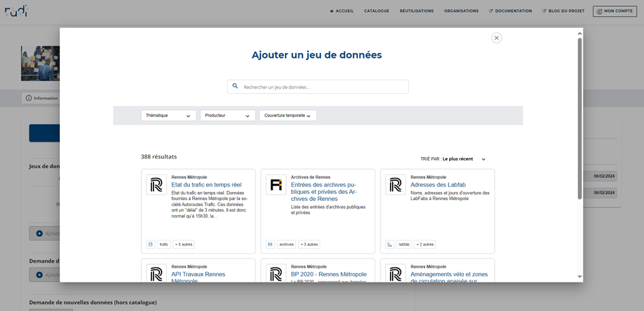Image resolution: width=644 pixels, height=311 pixels.
Task: Click Rennes Métropole logo on Adresses des Labfab card
Action: click(x=395, y=184)
